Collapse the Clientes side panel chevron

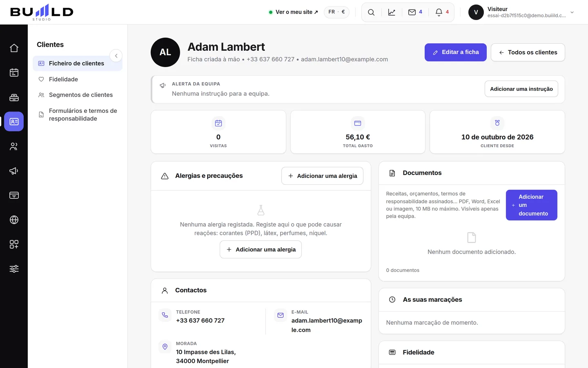click(116, 56)
